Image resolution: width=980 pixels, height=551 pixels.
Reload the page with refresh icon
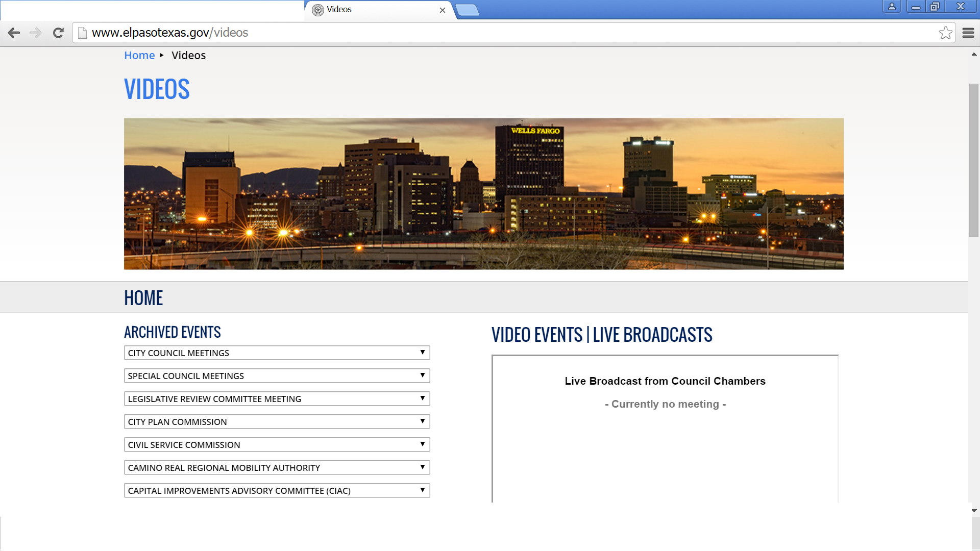[x=58, y=33]
